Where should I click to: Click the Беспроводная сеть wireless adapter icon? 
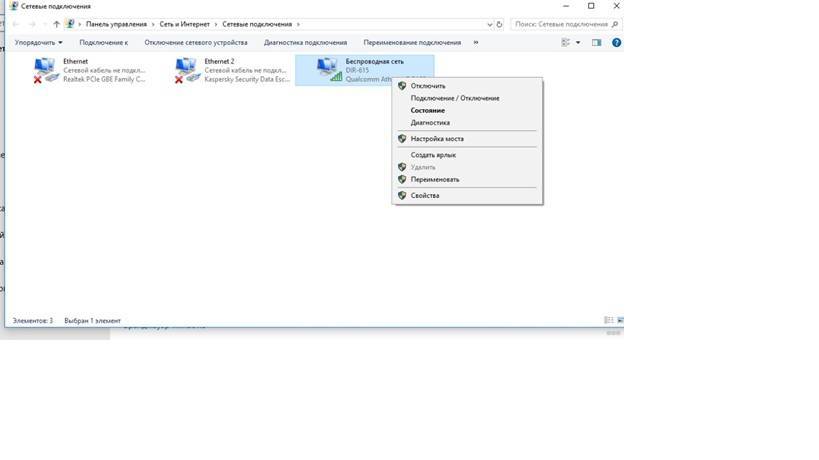329,69
